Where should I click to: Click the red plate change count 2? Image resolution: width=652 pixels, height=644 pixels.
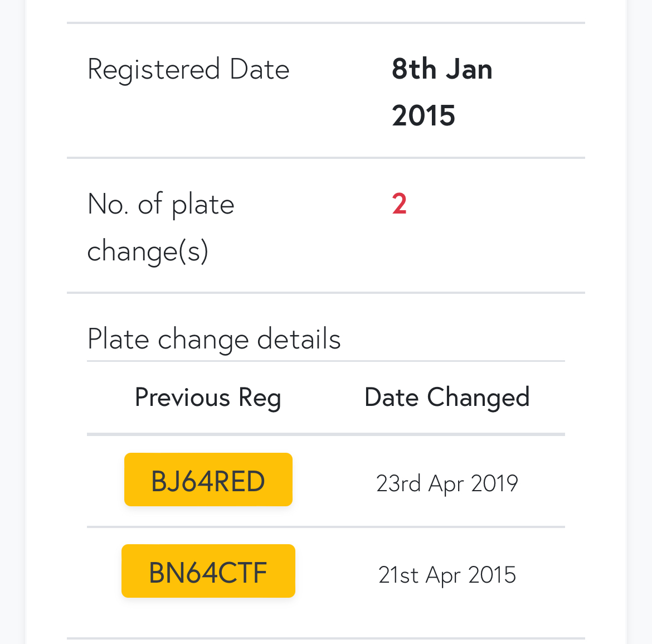(399, 204)
